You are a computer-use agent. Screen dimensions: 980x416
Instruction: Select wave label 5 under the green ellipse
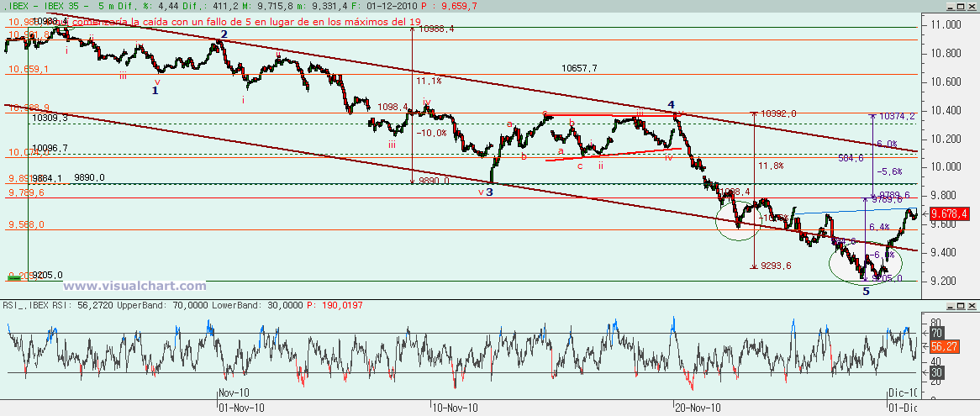866,291
